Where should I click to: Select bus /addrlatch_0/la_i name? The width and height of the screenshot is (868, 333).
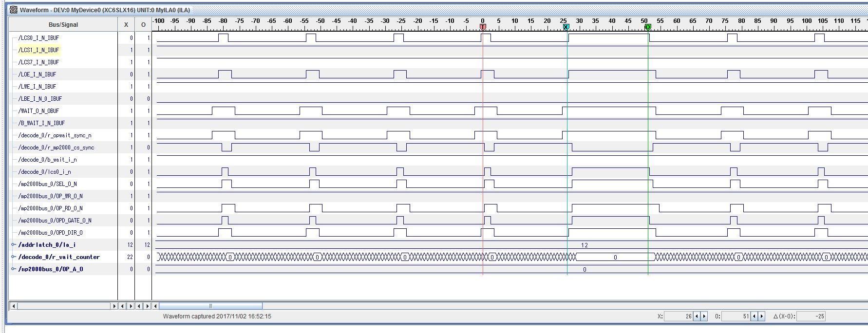[x=47, y=244]
